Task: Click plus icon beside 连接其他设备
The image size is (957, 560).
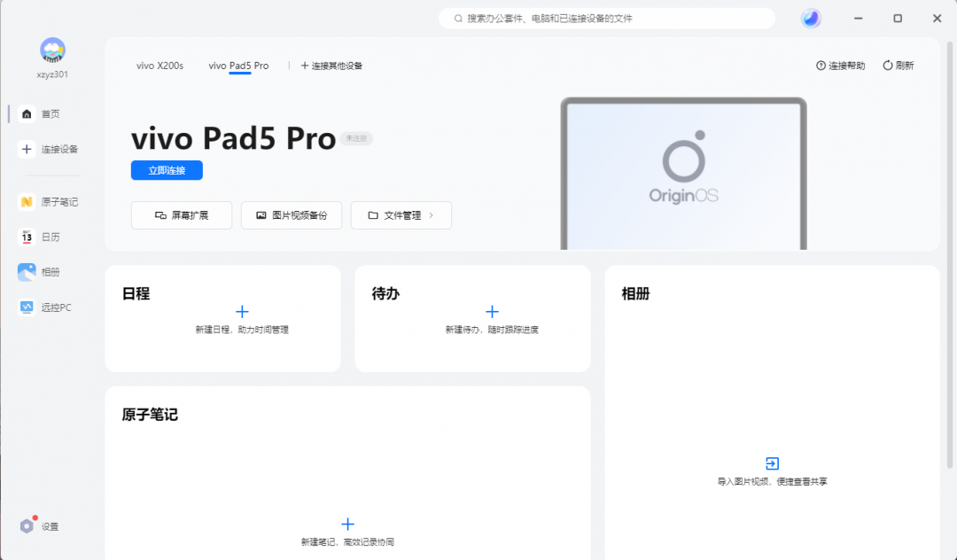Action: tap(305, 66)
